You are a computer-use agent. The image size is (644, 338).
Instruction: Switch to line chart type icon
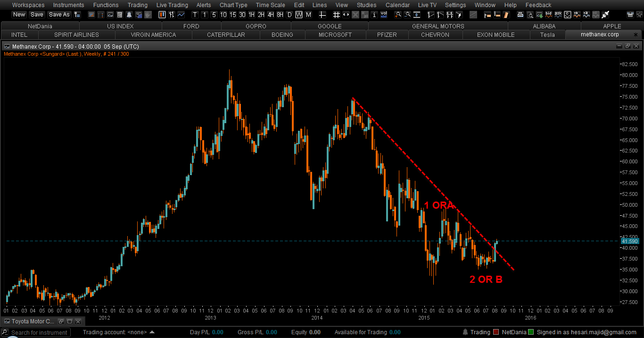(x=181, y=15)
